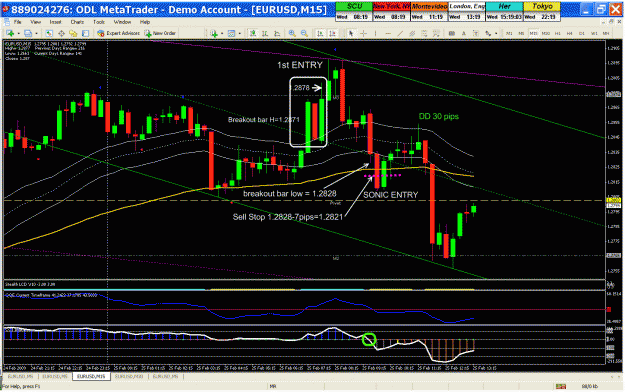This screenshot has width=625, height=392.
Task: Click the London clock panel
Action: click(x=467, y=12)
